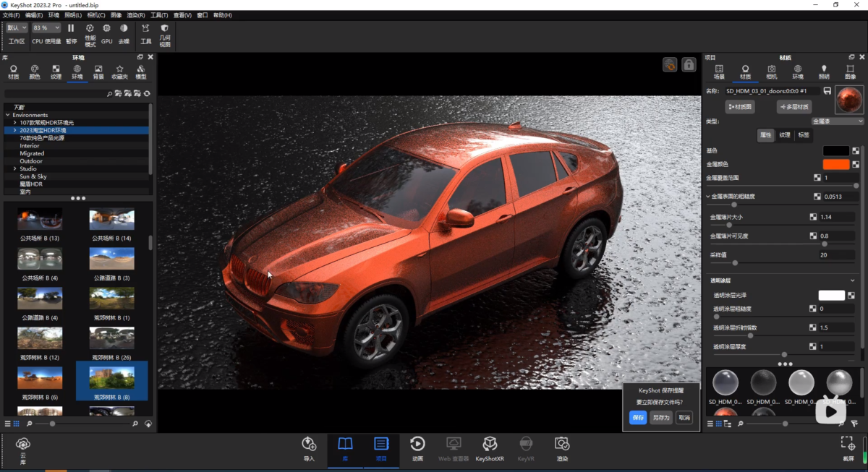Select the Sun & Sky folder
Viewport: 868px width, 472px height.
[x=33, y=176]
